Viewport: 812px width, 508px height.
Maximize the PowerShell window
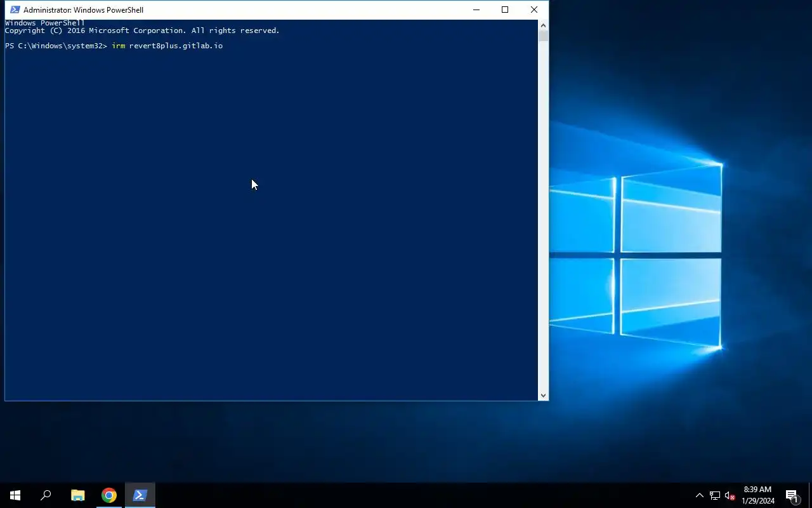point(505,10)
